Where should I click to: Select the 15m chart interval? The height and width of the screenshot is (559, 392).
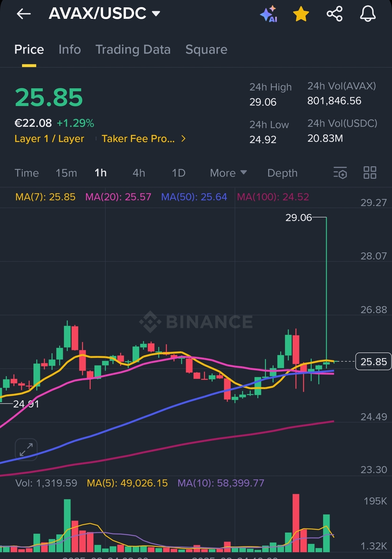tap(66, 173)
